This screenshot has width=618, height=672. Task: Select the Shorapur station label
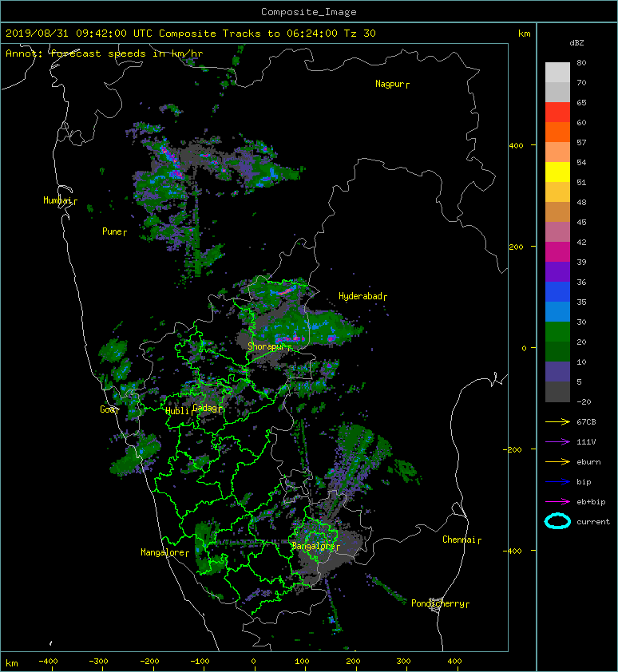click(x=266, y=346)
